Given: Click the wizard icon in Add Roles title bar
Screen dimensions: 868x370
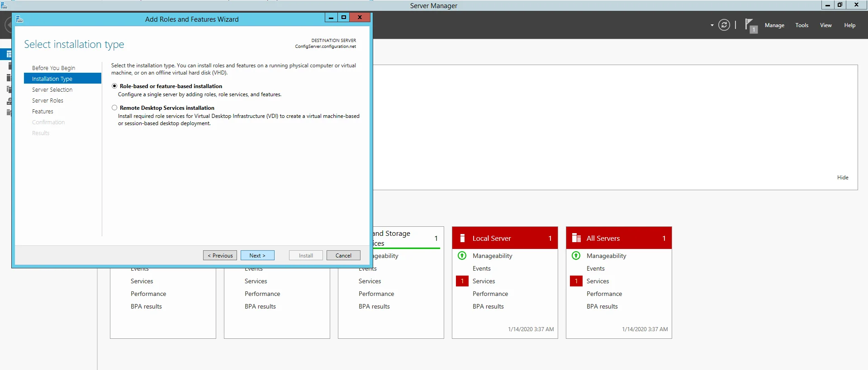Looking at the screenshot, I should point(19,19).
